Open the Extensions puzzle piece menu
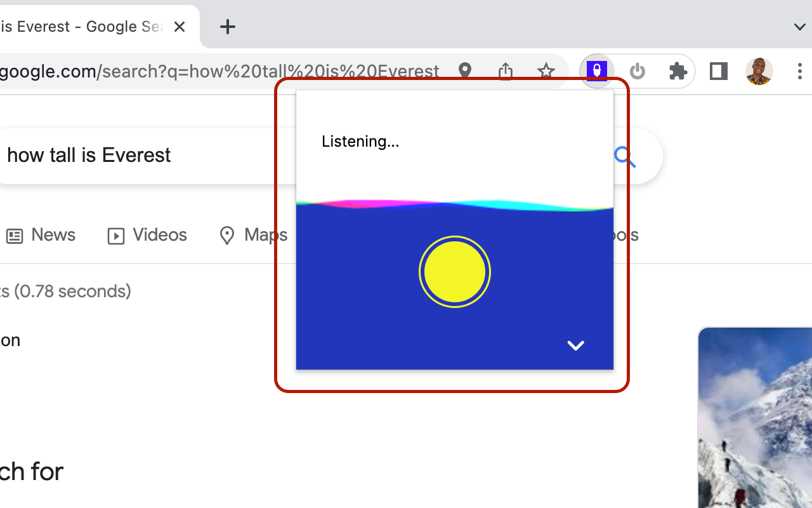The height and width of the screenshot is (508, 812). pos(678,71)
